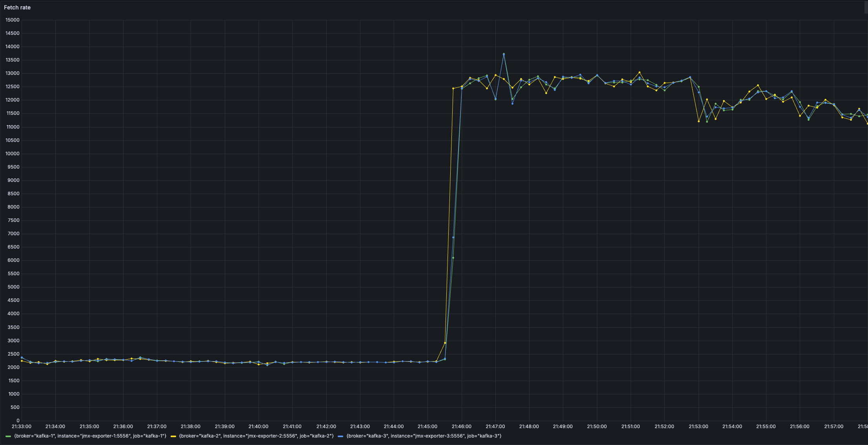Screen dimensions: 868x445
Task: Toggle the kafka-3 series legend label
Action: tap(424, 436)
